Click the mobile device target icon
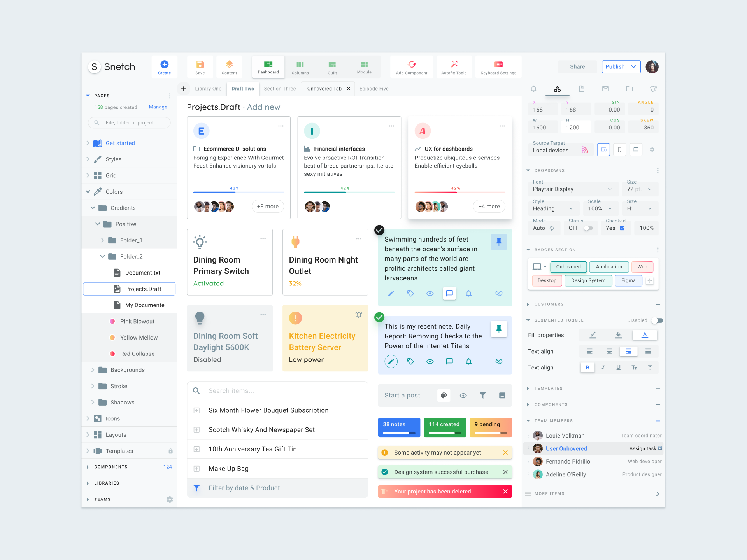Image resolution: width=747 pixels, height=560 pixels. [619, 149]
